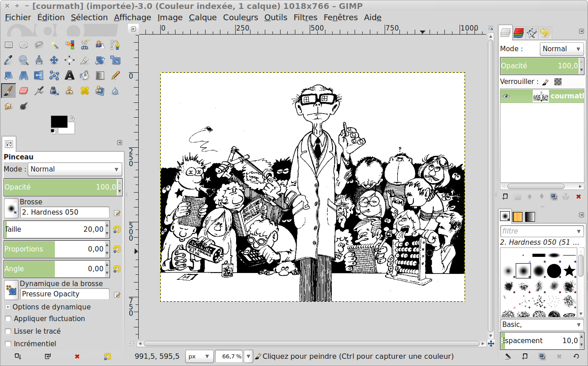The height and width of the screenshot is (366, 588).
Task: Select the Scissors Select tool
Action: coord(85,45)
